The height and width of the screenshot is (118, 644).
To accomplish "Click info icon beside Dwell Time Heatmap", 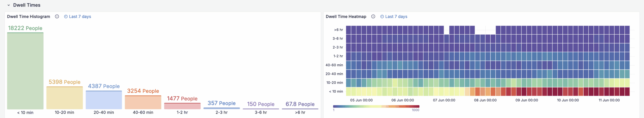I will point(373,17).
